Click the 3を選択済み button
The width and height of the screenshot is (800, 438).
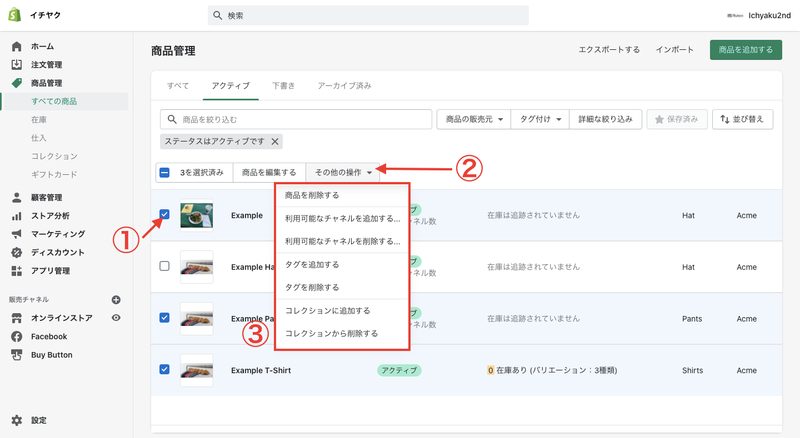tap(202, 173)
